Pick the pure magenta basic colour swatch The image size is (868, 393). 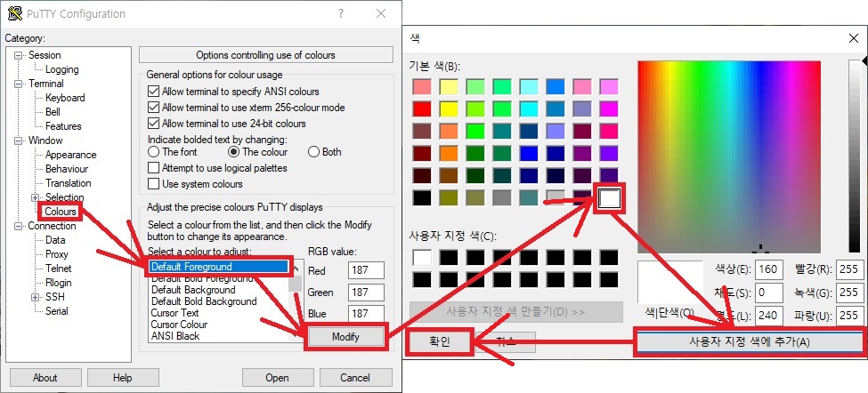click(x=609, y=108)
